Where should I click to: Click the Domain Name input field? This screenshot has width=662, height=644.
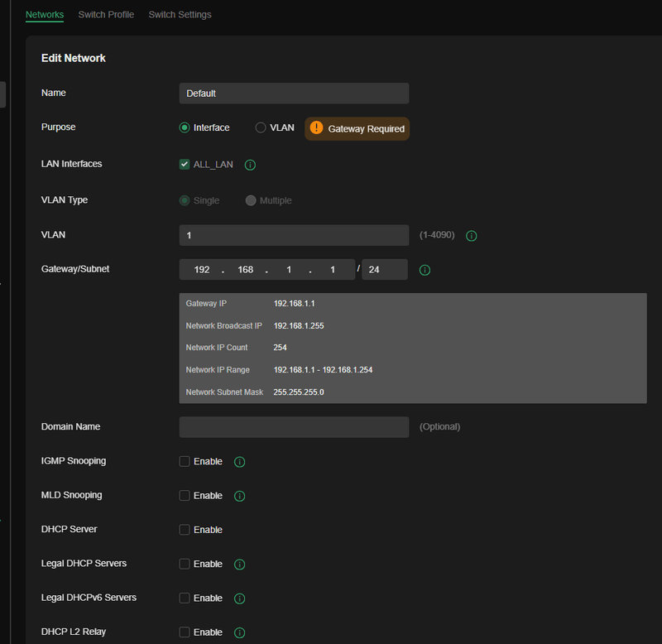click(294, 427)
